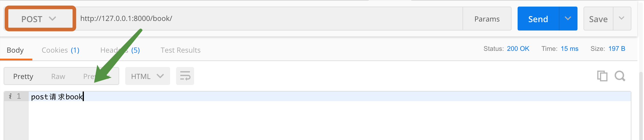
Task: Expand the Save options arrow
Action: point(622,19)
